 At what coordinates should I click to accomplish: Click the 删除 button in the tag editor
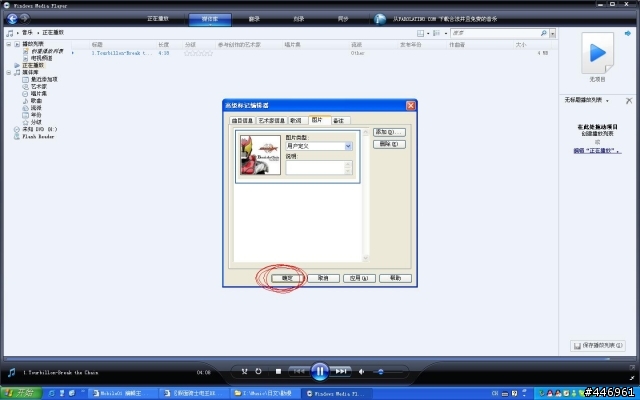389,144
